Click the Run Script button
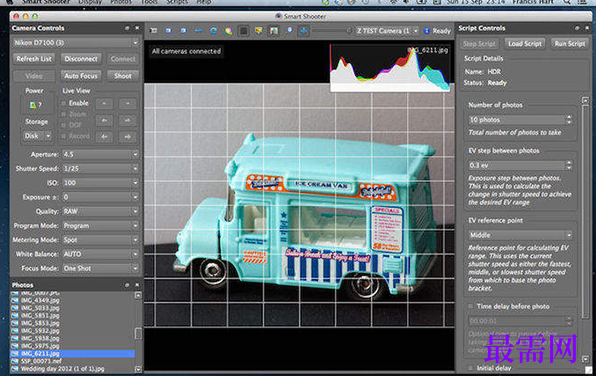Viewport: 596px width, 380px height. pyautogui.click(x=569, y=44)
